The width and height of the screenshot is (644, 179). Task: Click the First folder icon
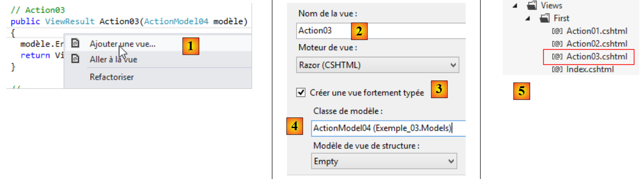pos(545,19)
